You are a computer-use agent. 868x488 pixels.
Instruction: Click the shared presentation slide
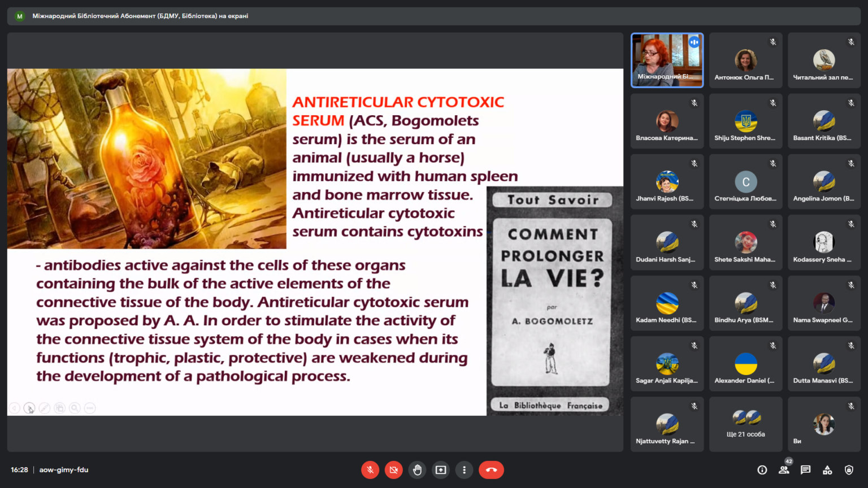point(315,242)
